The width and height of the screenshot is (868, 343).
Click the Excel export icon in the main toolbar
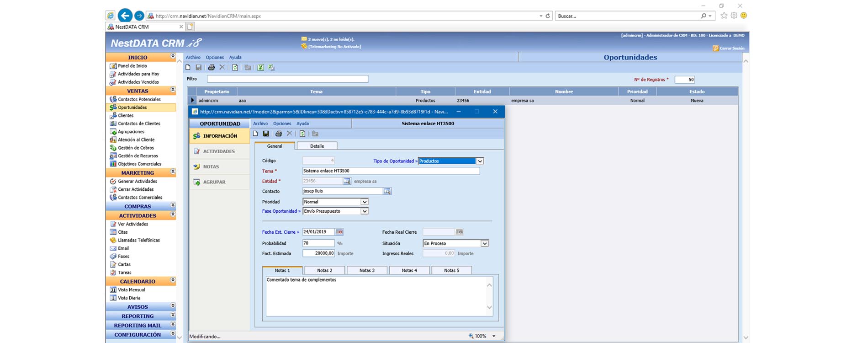tap(260, 68)
